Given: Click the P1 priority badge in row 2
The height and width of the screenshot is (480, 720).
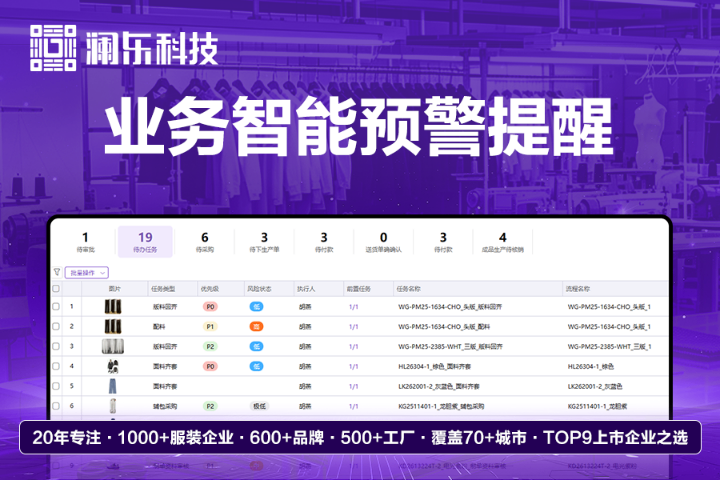Looking at the screenshot, I should tap(210, 327).
